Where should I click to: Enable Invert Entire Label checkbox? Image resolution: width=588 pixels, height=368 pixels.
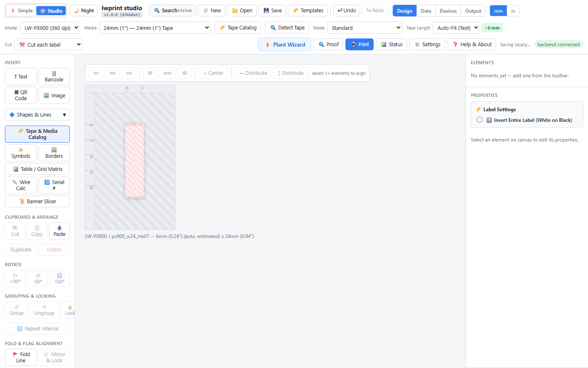479,120
